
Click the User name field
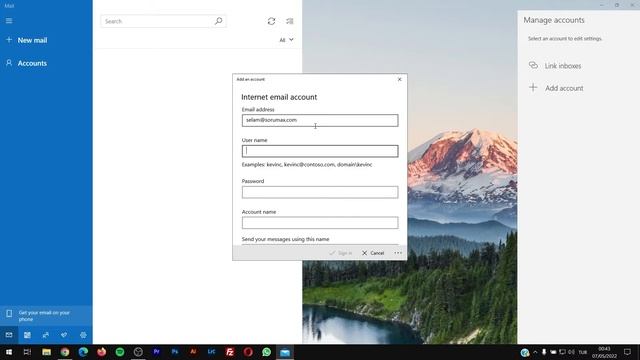click(320, 151)
